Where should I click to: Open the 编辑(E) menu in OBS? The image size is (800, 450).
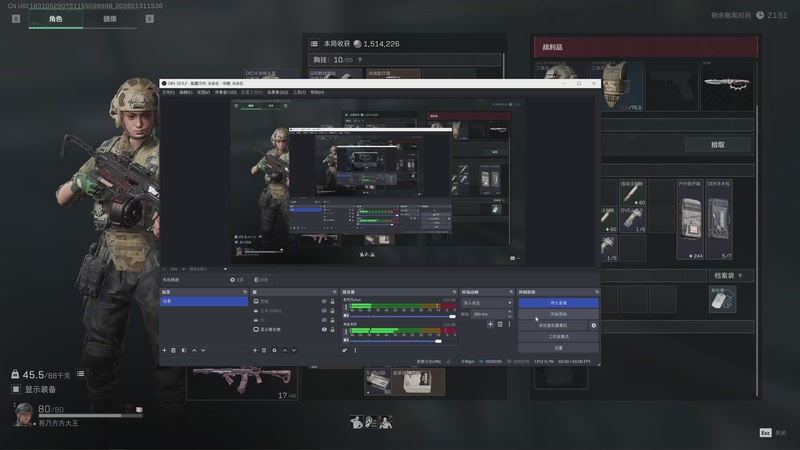pyautogui.click(x=186, y=92)
